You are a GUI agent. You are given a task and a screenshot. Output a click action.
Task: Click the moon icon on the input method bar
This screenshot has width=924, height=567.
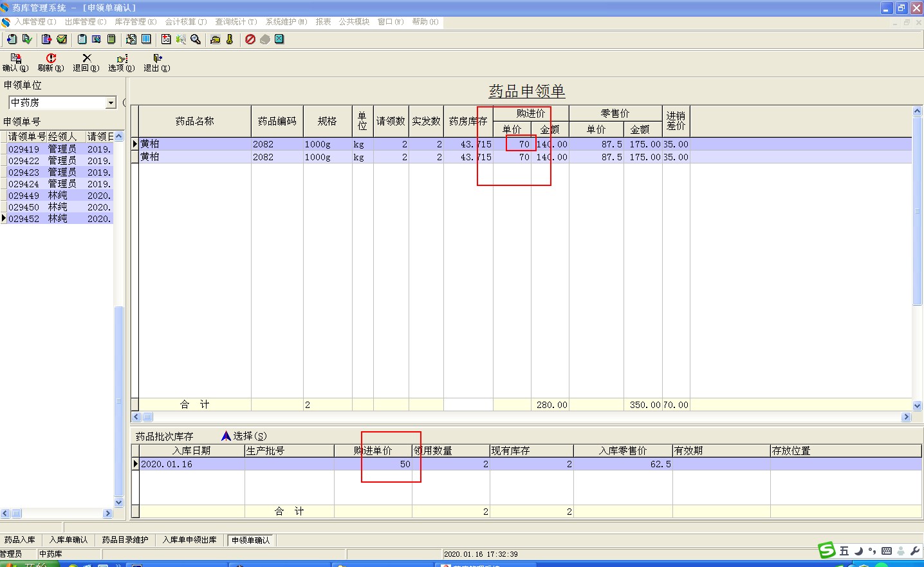point(858,551)
